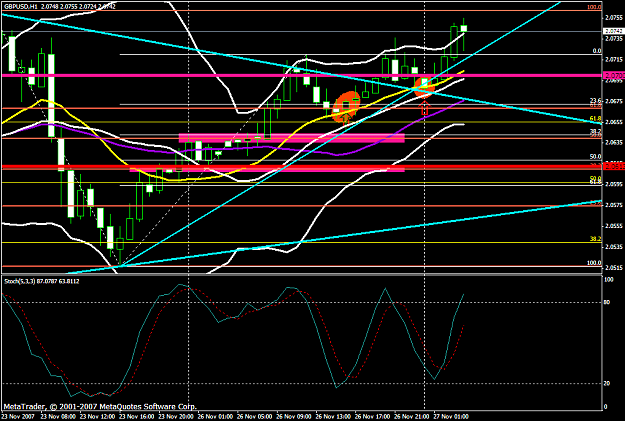Select the white 2.0742 current price tag
The height and width of the screenshot is (421, 625).
point(614,31)
